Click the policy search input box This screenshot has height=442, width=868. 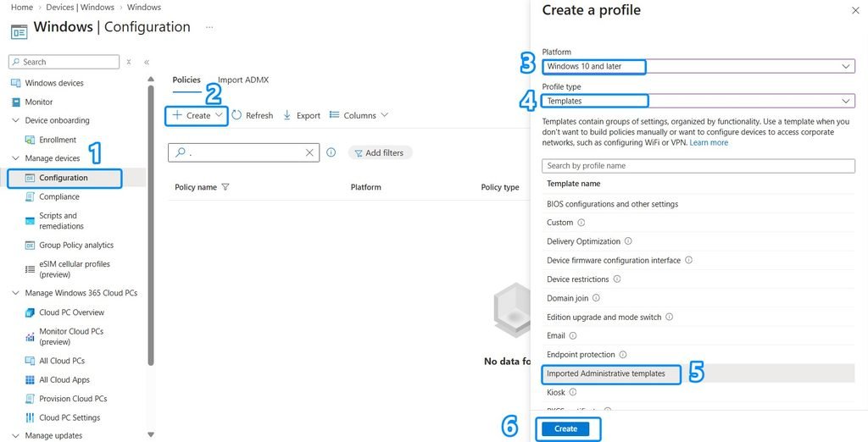[243, 152]
